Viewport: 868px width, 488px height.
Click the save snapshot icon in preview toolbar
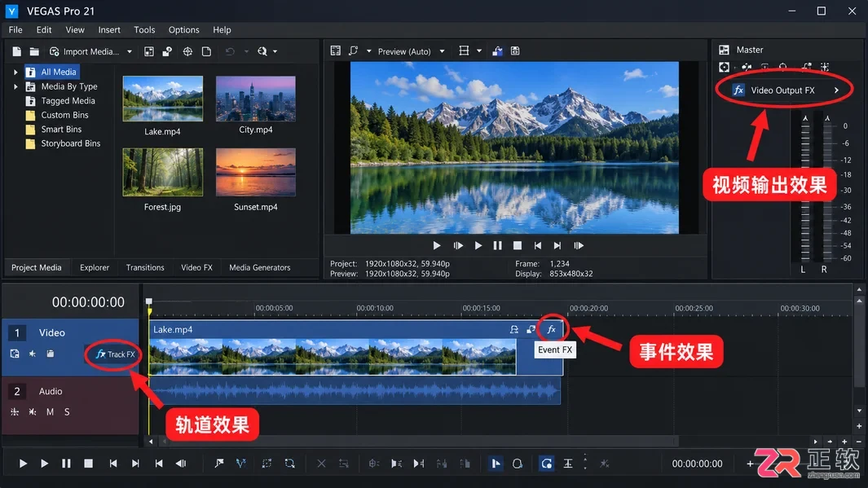coord(515,51)
